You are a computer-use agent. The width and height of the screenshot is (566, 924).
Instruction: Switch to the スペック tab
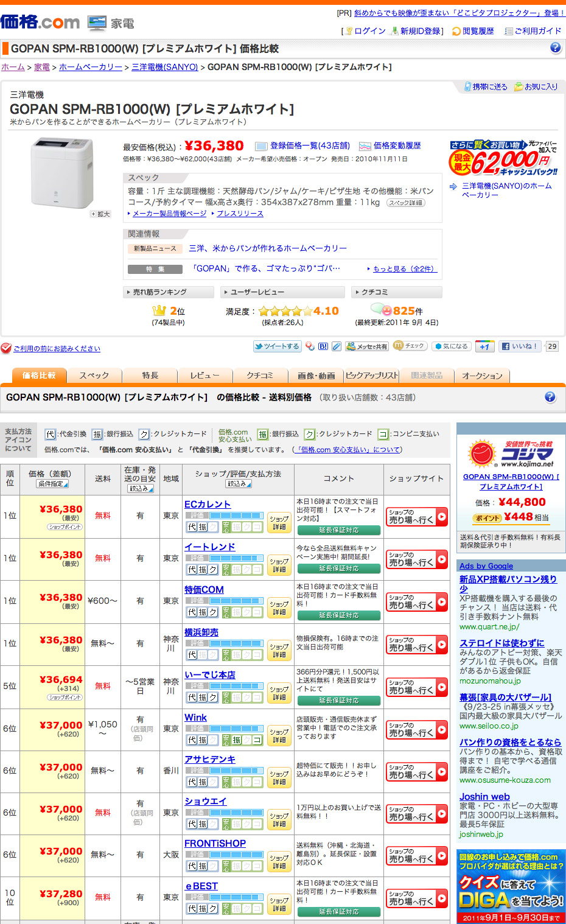pyautogui.click(x=94, y=376)
